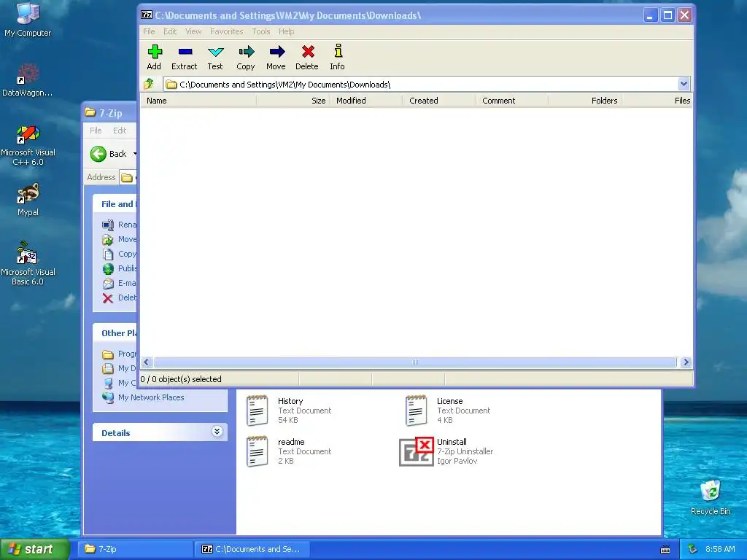Open the View menu
The image size is (747, 560).
tap(193, 31)
